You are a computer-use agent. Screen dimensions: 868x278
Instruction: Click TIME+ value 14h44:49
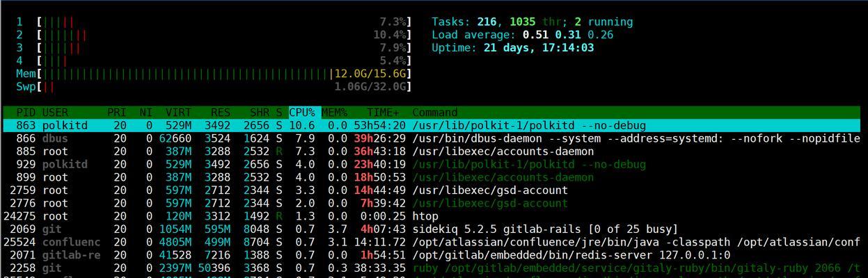tap(379, 190)
